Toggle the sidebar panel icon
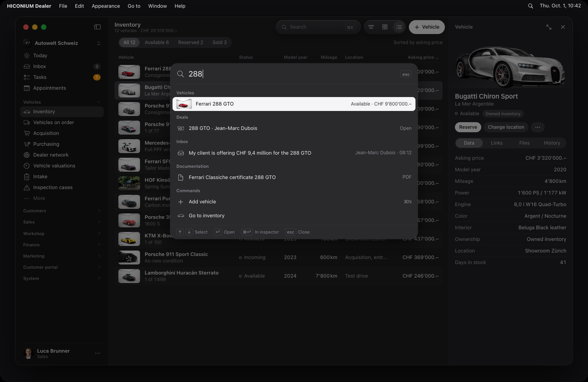 click(x=97, y=27)
